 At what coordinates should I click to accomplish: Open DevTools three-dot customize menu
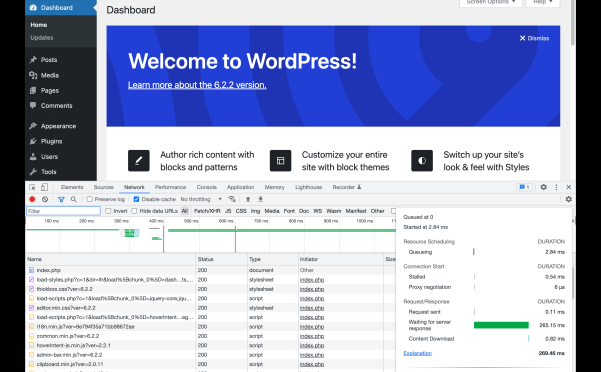[x=556, y=187]
